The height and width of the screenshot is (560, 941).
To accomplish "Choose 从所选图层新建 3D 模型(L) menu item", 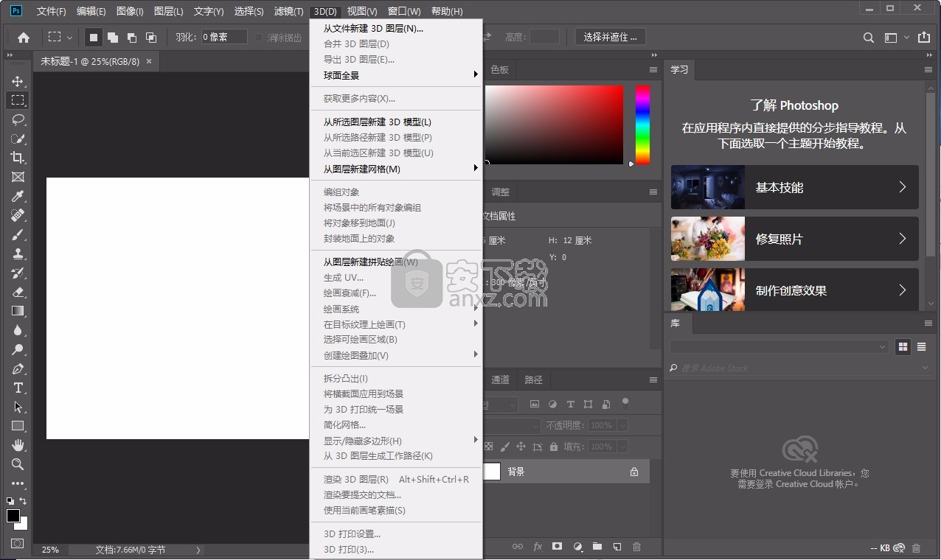I will tap(396, 122).
